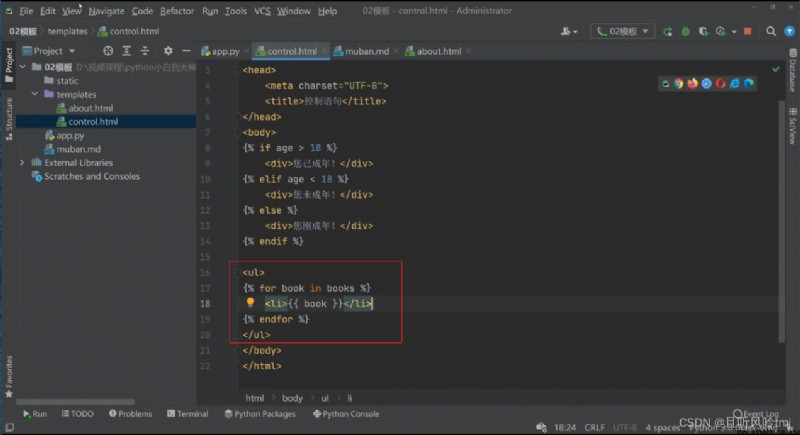Open the Problems tool window
This screenshot has height=435, width=800.
(130, 414)
